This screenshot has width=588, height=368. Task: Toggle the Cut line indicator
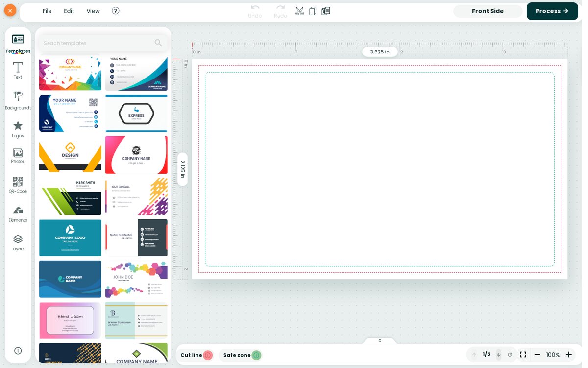[208, 355]
